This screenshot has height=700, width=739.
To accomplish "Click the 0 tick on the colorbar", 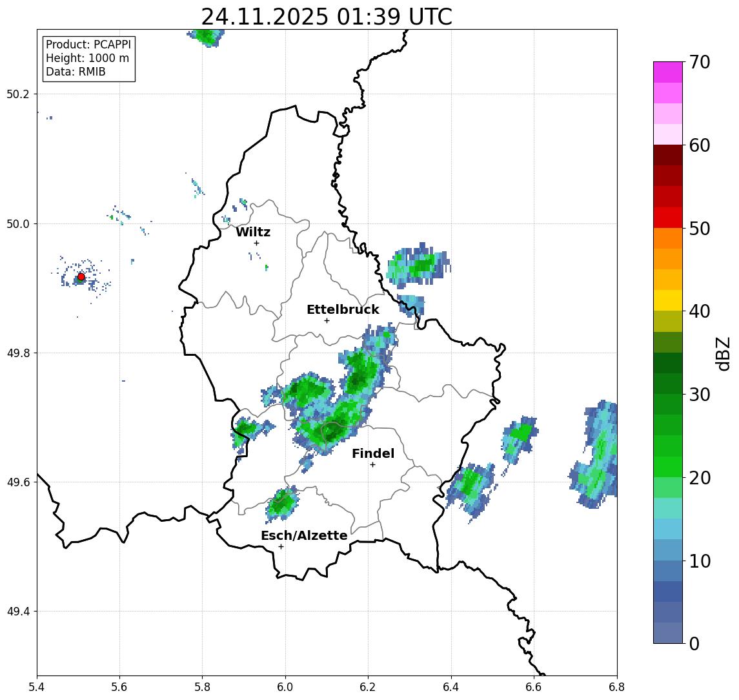I will point(694,643).
